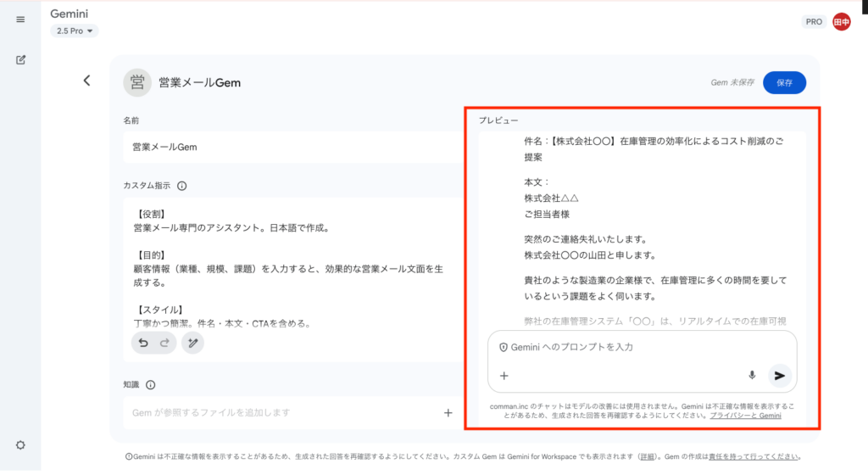Click the Gem 未保存 status text
The width and height of the screenshot is (868, 475).
(732, 82)
